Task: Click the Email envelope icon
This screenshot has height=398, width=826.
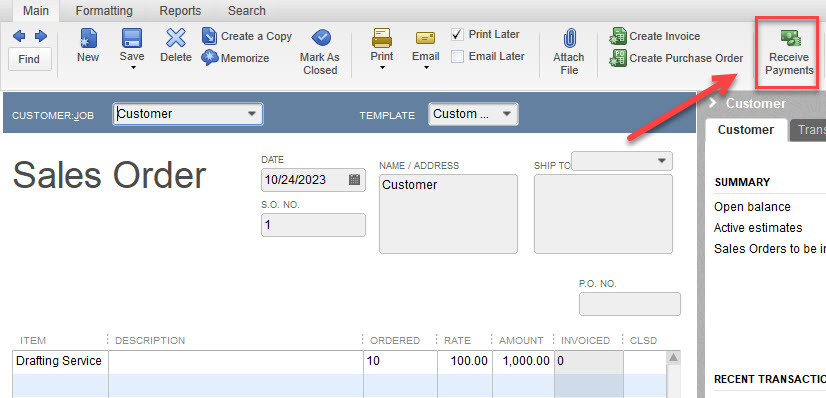Action: (x=425, y=38)
